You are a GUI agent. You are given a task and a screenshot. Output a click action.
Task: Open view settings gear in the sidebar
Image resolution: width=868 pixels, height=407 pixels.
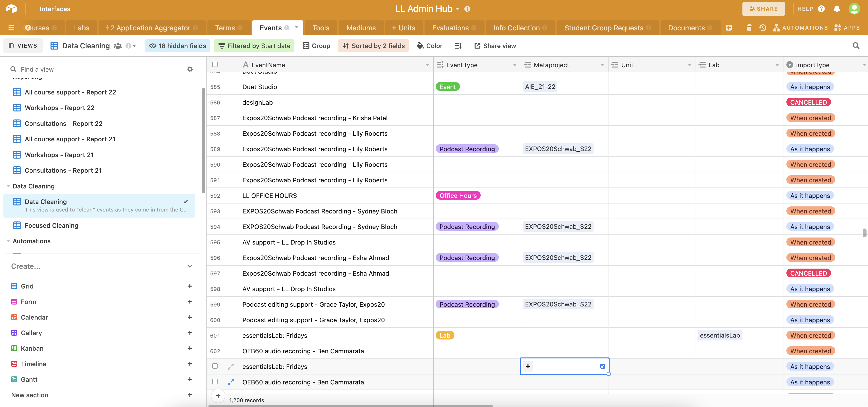190,69
